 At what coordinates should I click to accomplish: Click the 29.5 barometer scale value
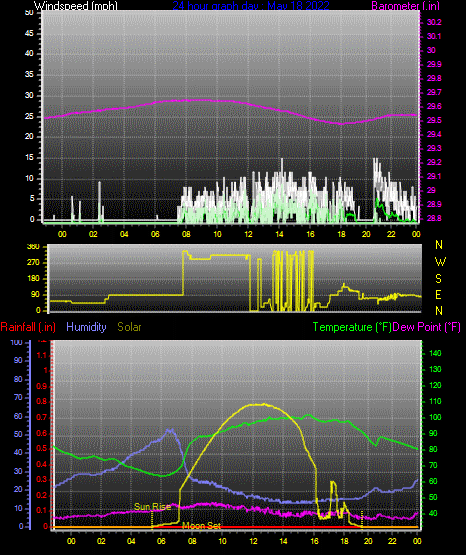[x=434, y=120]
